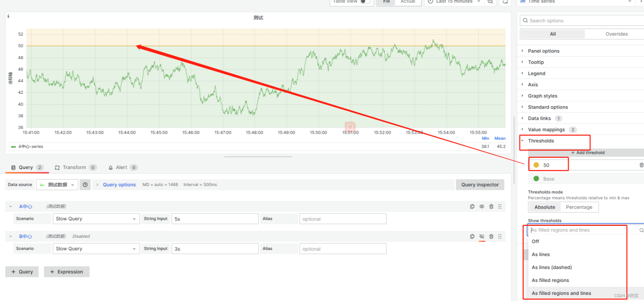The image size is (644, 301).
Task: Toggle the Table view switch
Action: coord(365,1)
